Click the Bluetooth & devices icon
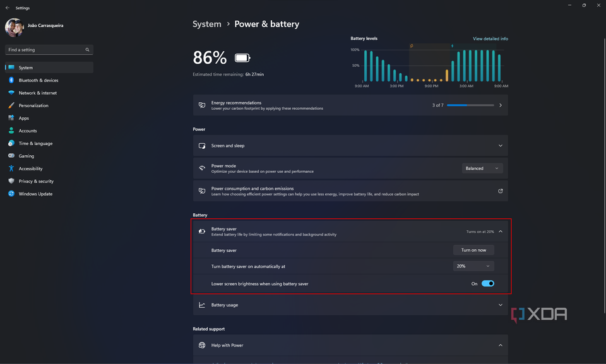The height and width of the screenshot is (364, 606). [11, 80]
